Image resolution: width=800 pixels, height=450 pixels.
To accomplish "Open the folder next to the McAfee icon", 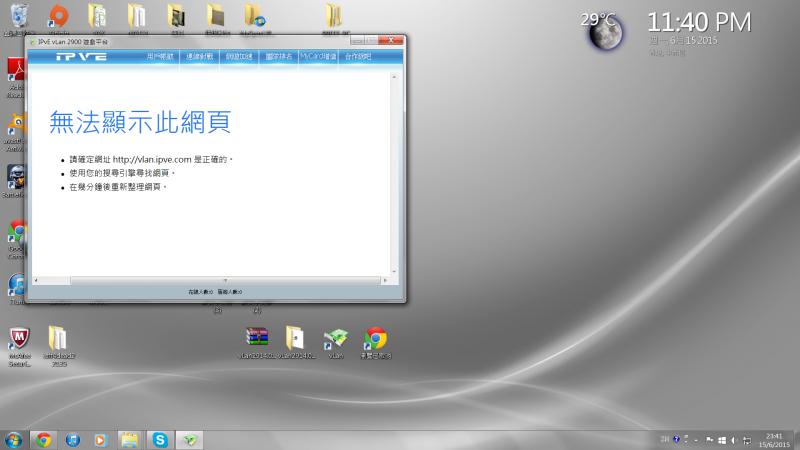I will click(x=59, y=346).
